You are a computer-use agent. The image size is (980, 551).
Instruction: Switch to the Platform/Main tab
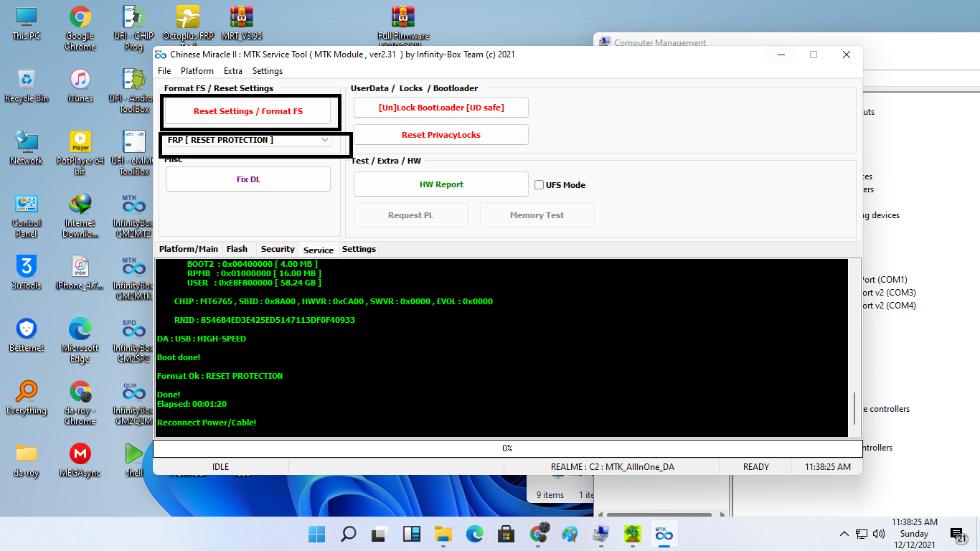coord(189,249)
